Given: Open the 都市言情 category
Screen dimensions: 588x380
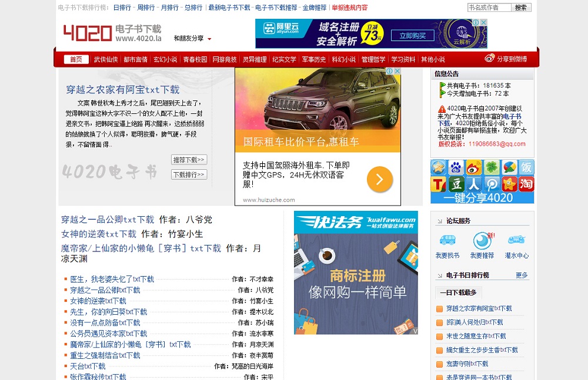Looking at the screenshot, I should [135, 59].
